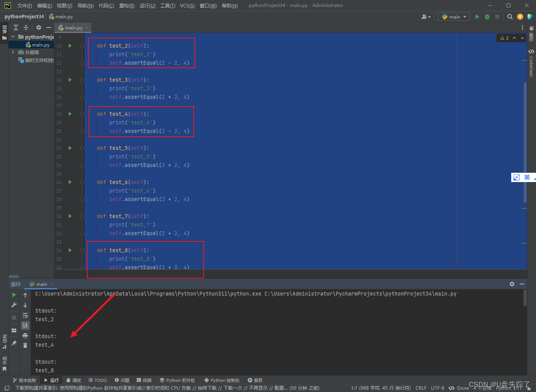Image resolution: width=536 pixels, height=392 pixels.
Task: Run test_8 from the gutter arrow
Action: (x=70, y=250)
